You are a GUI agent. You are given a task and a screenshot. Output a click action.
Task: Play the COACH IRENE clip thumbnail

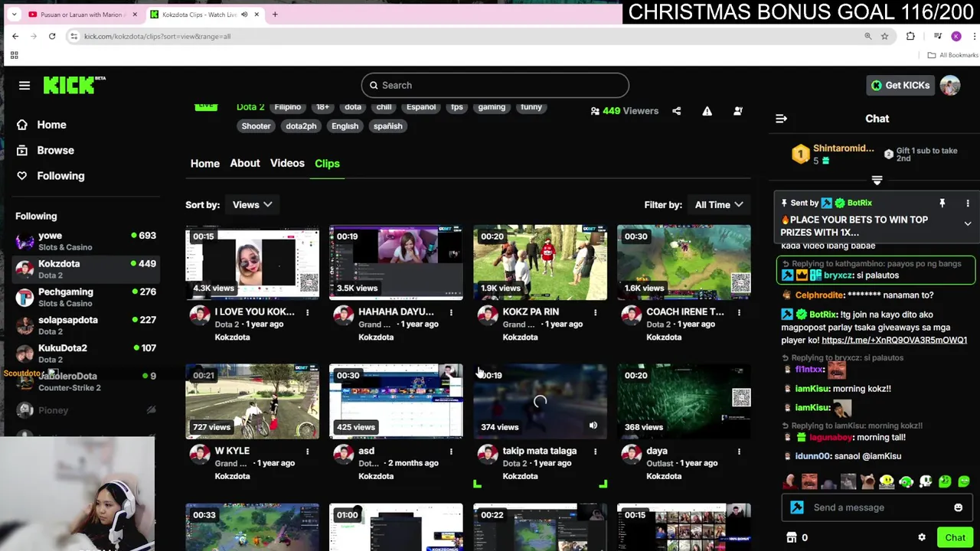684,262
